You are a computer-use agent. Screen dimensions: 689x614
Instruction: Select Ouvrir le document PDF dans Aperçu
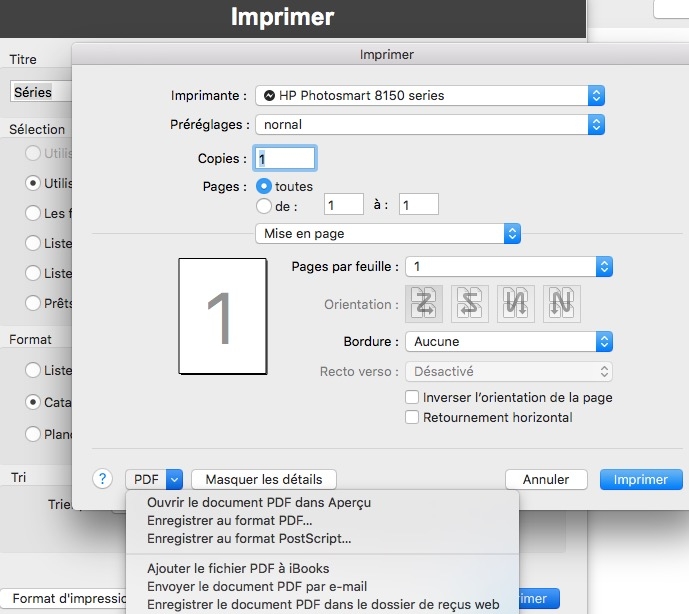tap(258, 502)
